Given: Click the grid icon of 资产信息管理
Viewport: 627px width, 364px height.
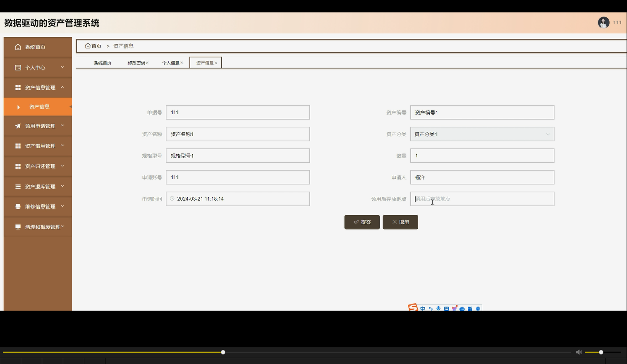Looking at the screenshot, I should tap(18, 88).
